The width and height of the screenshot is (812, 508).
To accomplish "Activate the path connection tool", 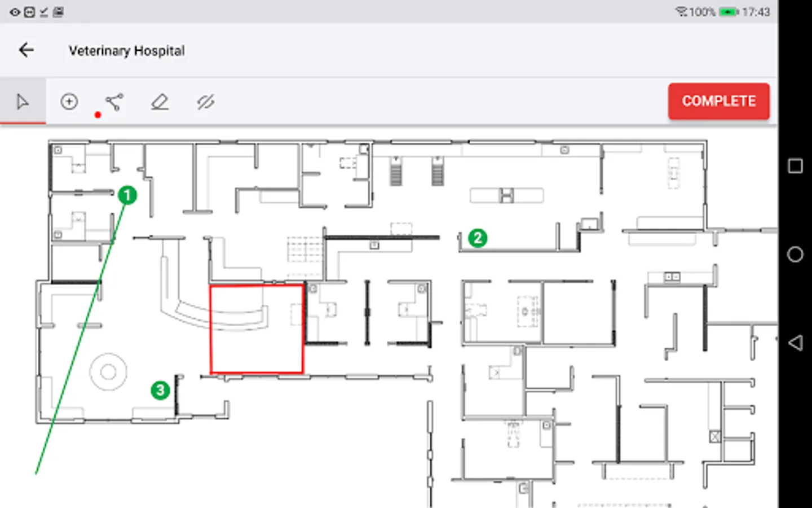I will (114, 102).
